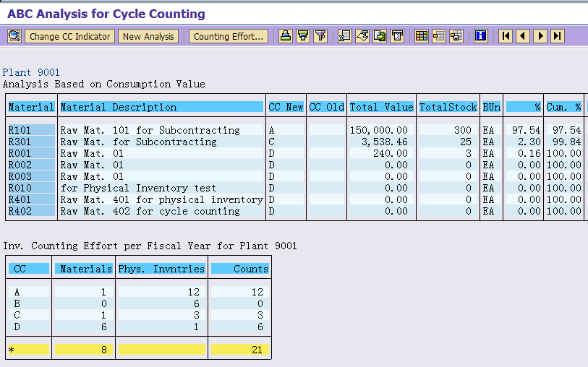
Task: Set a filter on the list
Action: (x=320, y=36)
